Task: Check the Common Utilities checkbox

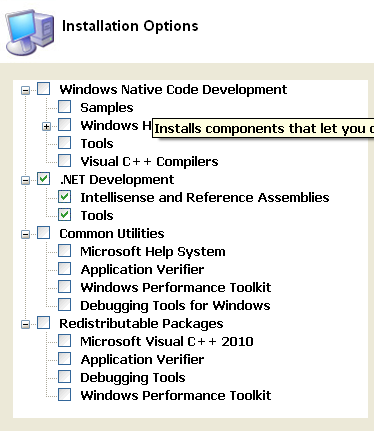Action: 43,233
